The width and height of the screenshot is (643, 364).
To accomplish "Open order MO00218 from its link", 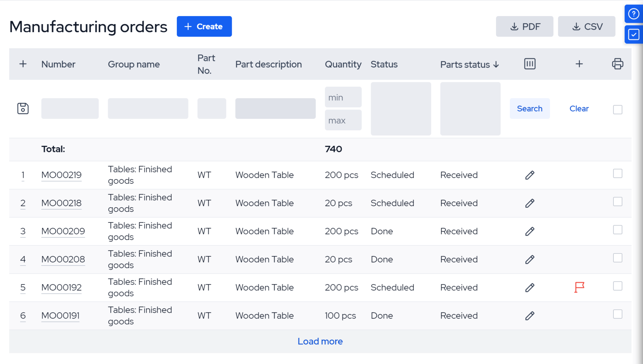I will (x=61, y=203).
